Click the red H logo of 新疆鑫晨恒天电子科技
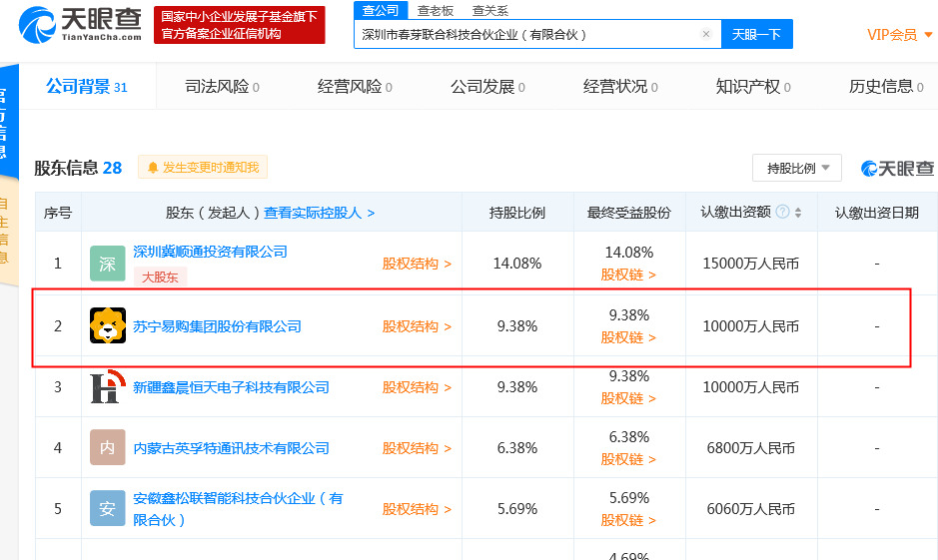938x560 pixels. (x=108, y=387)
